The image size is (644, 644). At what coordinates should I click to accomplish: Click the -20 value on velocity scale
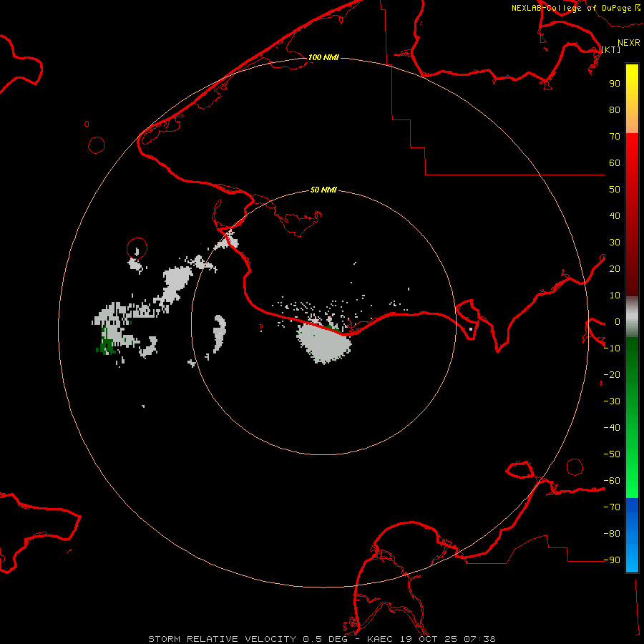point(612,375)
